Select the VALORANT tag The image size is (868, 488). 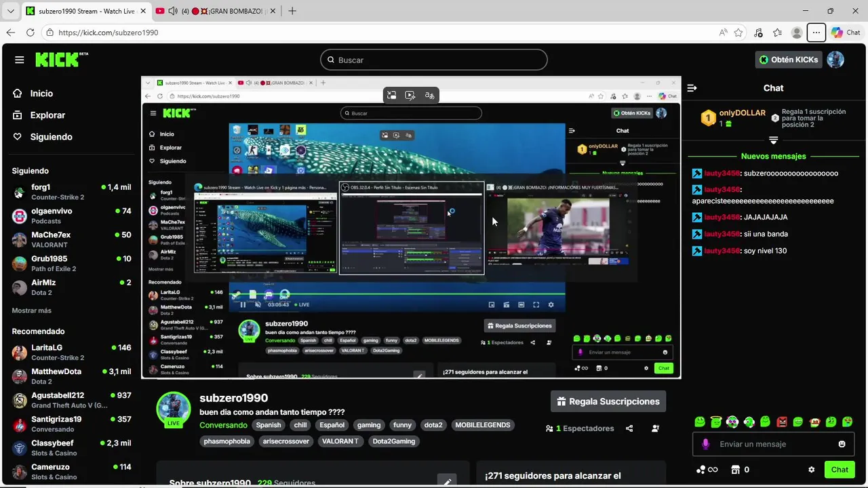click(340, 441)
